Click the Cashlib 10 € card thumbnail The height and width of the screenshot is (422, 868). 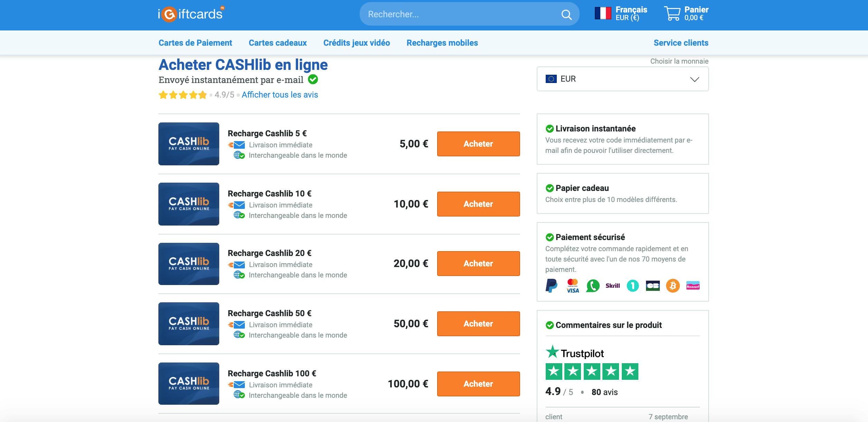pos(189,204)
